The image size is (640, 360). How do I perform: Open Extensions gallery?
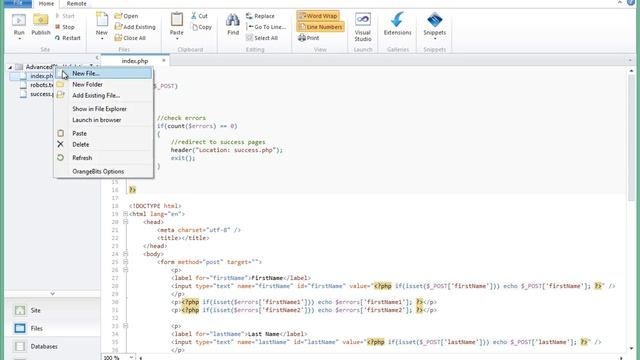[398, 24]
